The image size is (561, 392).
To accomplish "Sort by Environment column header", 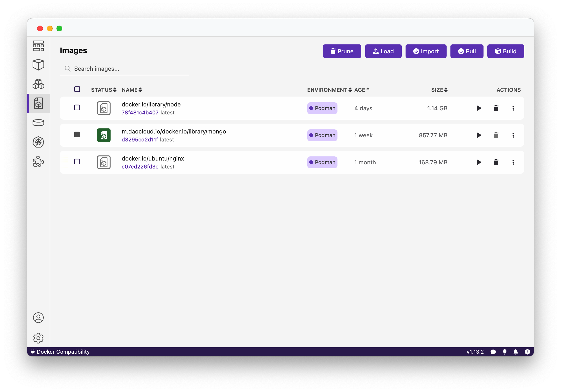I will click(329, 90).
